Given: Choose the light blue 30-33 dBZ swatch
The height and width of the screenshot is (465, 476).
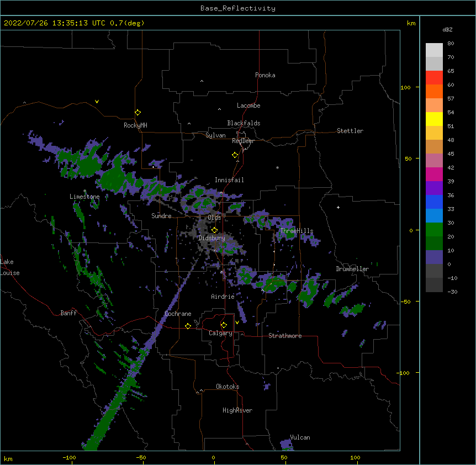Looking at the screenshot, I should tap(434, 215).
